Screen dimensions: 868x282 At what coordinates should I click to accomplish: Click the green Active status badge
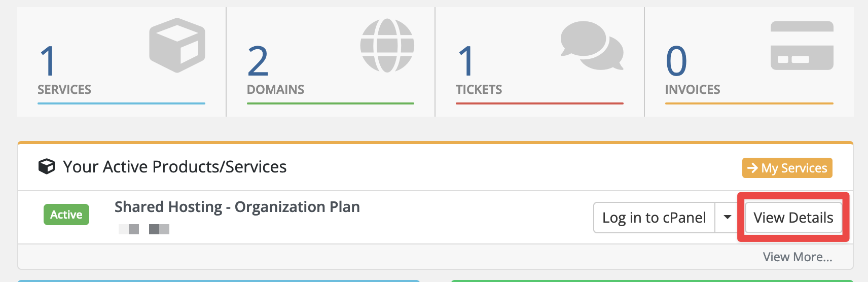66,215
